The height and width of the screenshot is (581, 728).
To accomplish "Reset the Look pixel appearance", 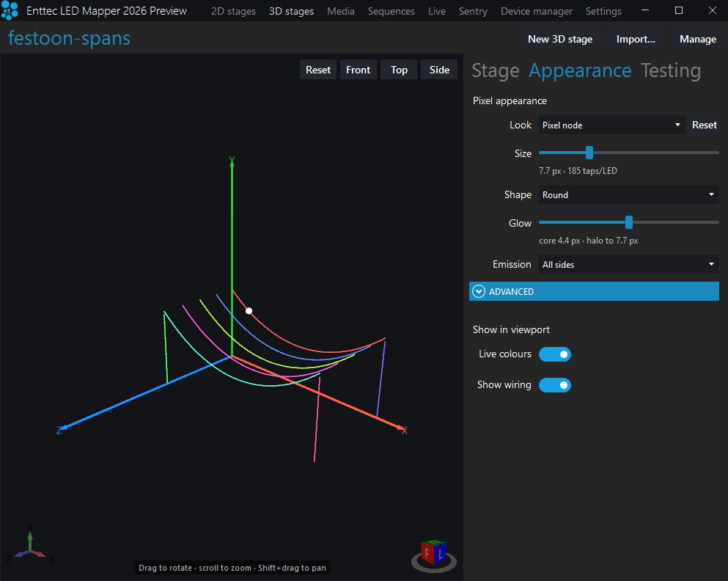I will click(705, 125).
